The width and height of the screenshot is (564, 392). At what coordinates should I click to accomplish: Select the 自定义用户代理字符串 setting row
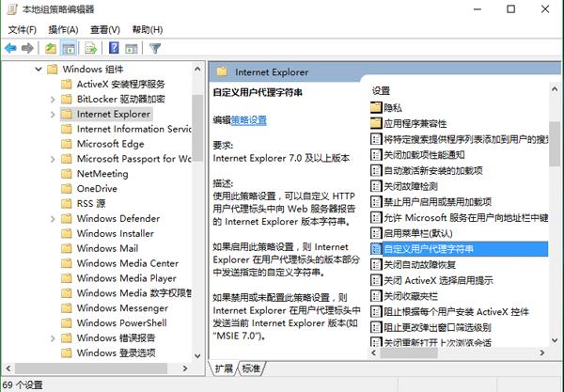459,249
